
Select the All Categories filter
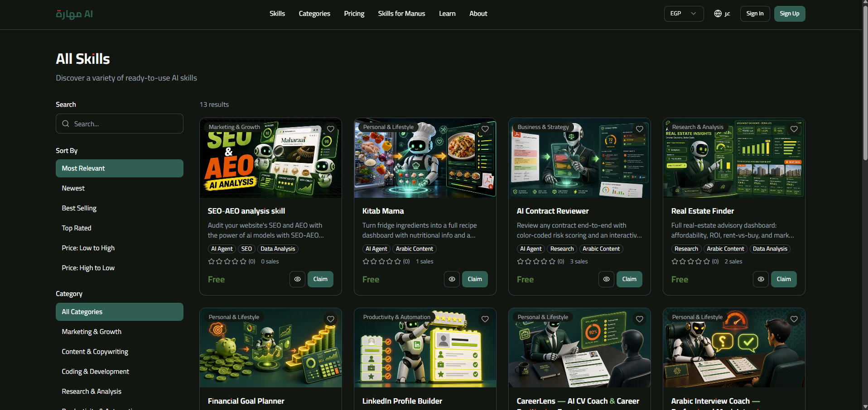[120, 312]
